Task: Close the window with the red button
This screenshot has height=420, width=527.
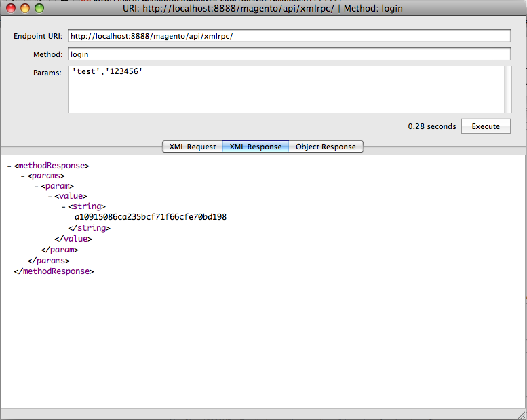Action: [11, 8]
